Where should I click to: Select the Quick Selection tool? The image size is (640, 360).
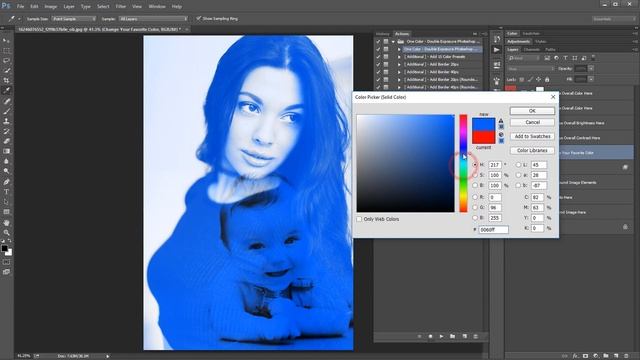pos(7,71)
